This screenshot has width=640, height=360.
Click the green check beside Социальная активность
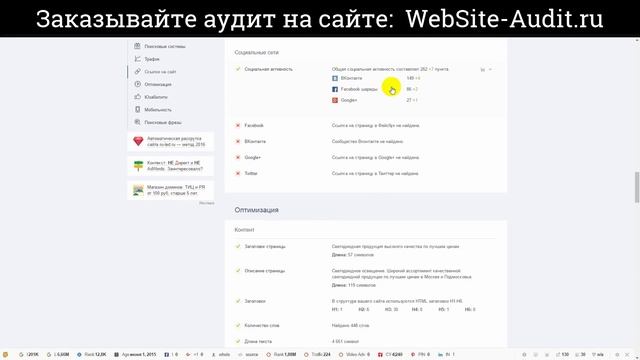[238, 69]
